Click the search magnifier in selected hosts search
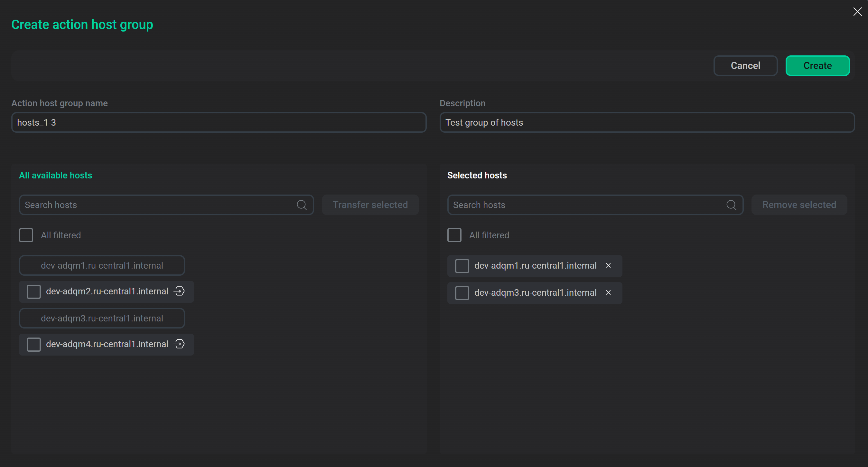This screenshot has width=868, height=467. (x=731, y=205)
